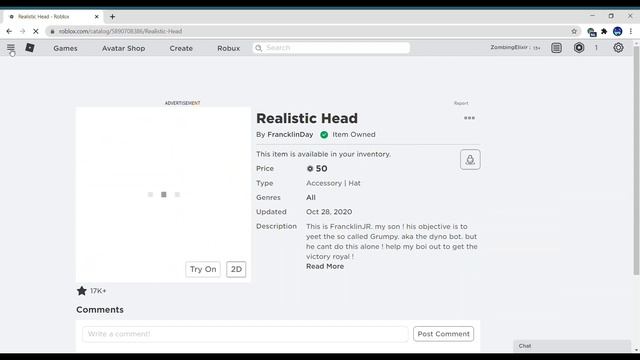The image size is (640, 360).
Task: Open the ZombingElixir username link
Action: 509,47
